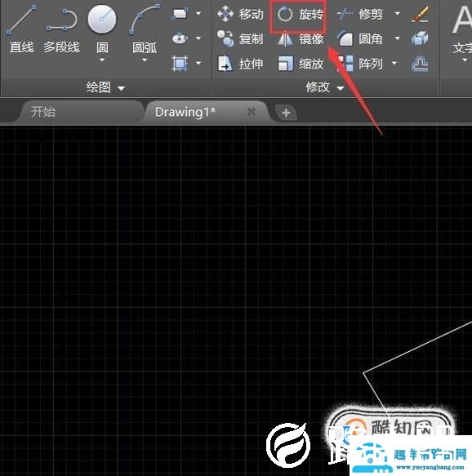The height and width of the screenshot is (476, 472).
Task: Close the Drawing1 tab
Action: [251, 112]
